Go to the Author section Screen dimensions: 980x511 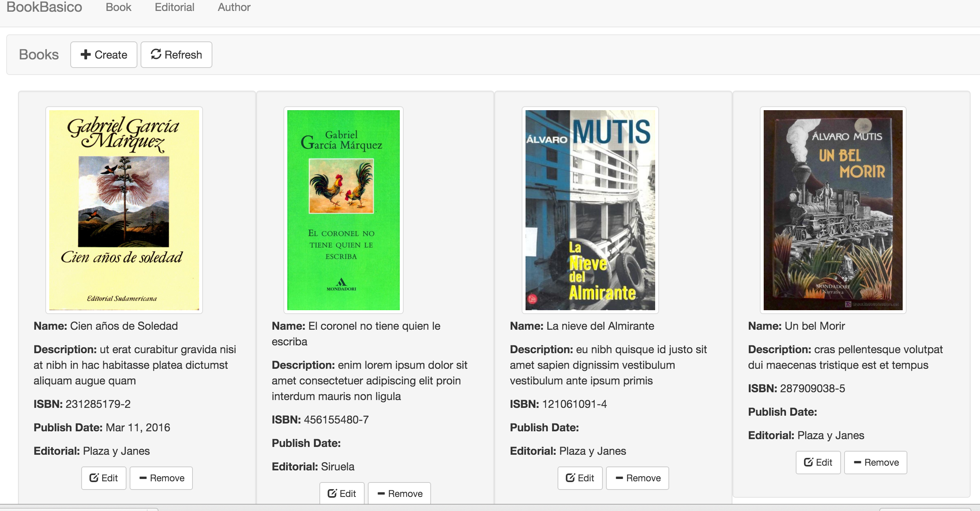pos(234,7)
